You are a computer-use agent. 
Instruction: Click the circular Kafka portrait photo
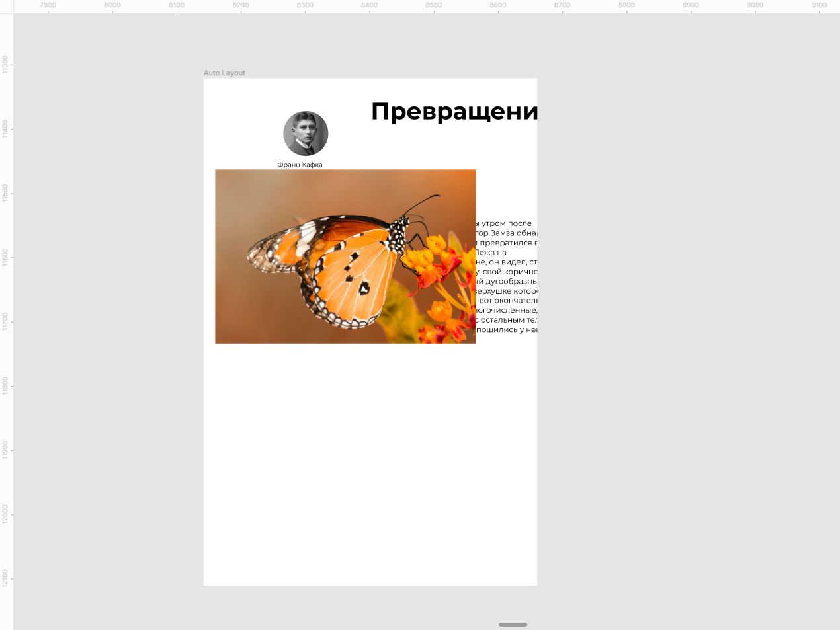pos(306,134)
